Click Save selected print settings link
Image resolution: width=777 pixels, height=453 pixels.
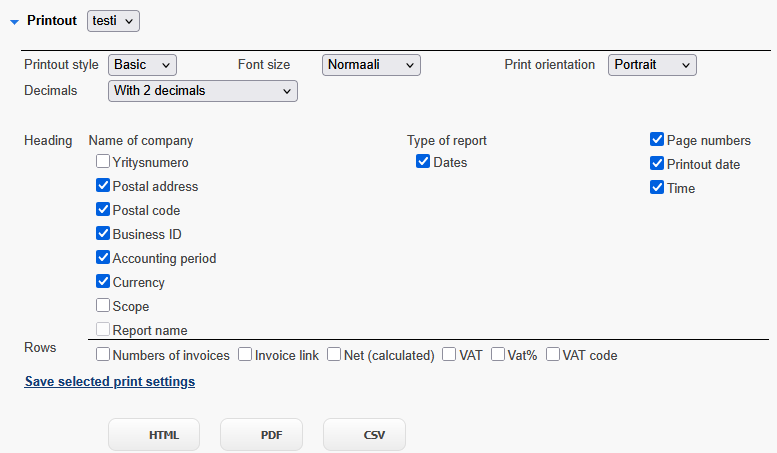(110, 382)
